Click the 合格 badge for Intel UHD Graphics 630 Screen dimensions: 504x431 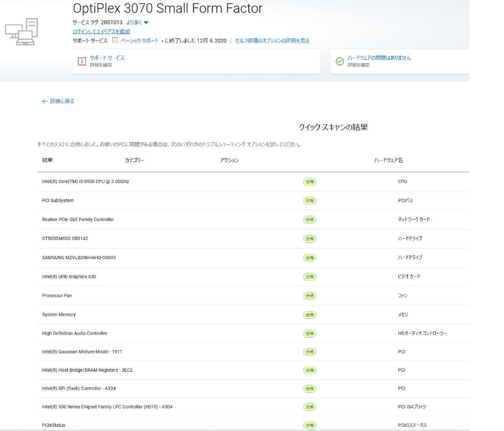pos(309,276)
